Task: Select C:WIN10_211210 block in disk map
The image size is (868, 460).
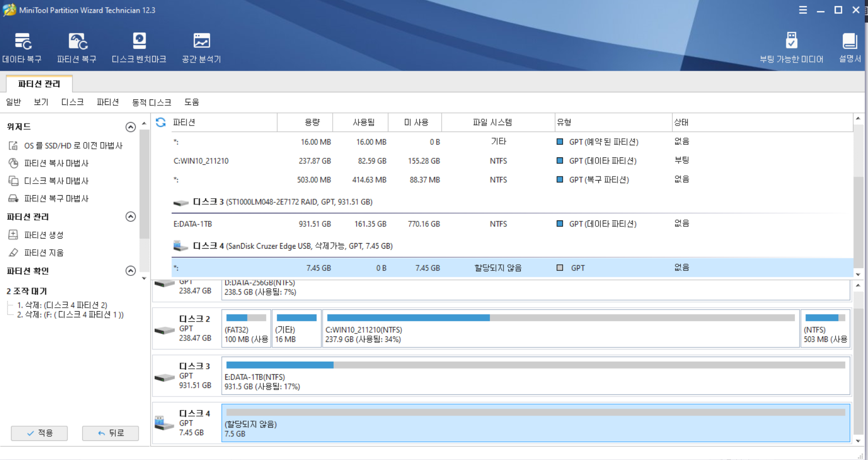Action: pos(561,328)
